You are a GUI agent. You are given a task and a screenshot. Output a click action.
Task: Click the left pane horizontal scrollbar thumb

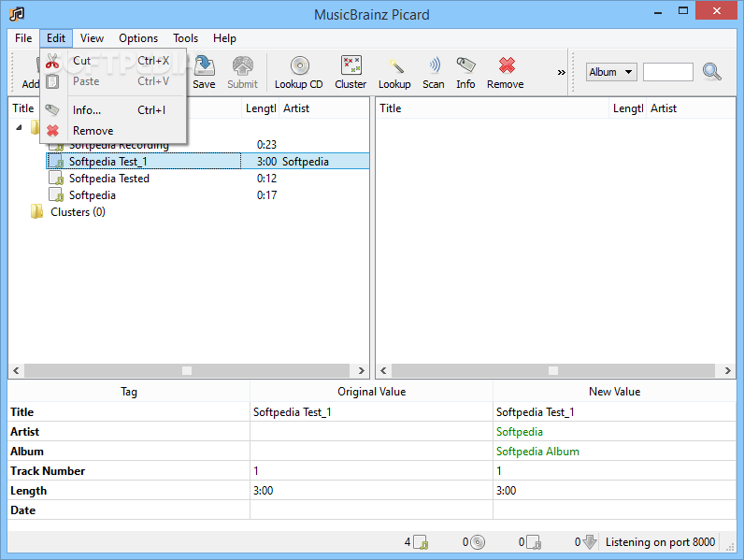pyautogui.click(x=187, y=370)
